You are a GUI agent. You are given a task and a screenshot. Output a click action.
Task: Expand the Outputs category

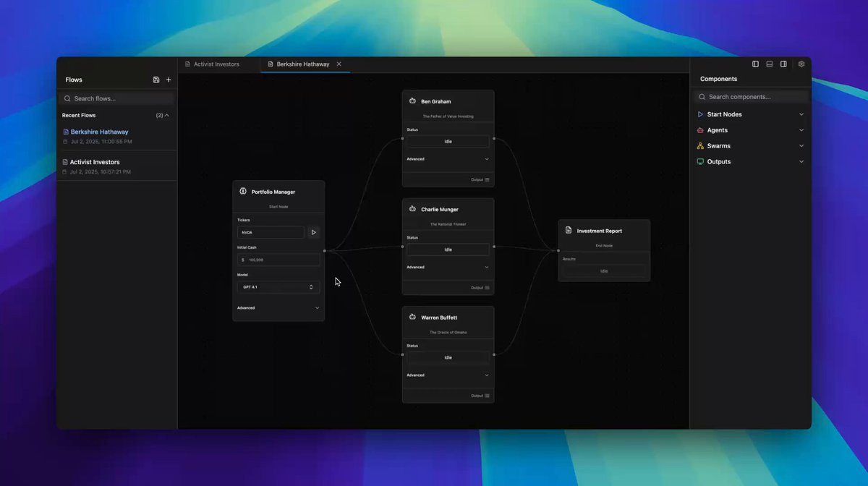[801, 161]
